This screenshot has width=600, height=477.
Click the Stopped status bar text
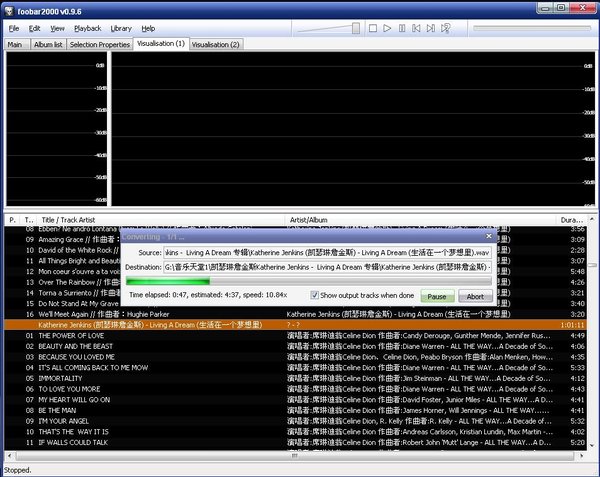pyautogui.click(x=18, y=470)
